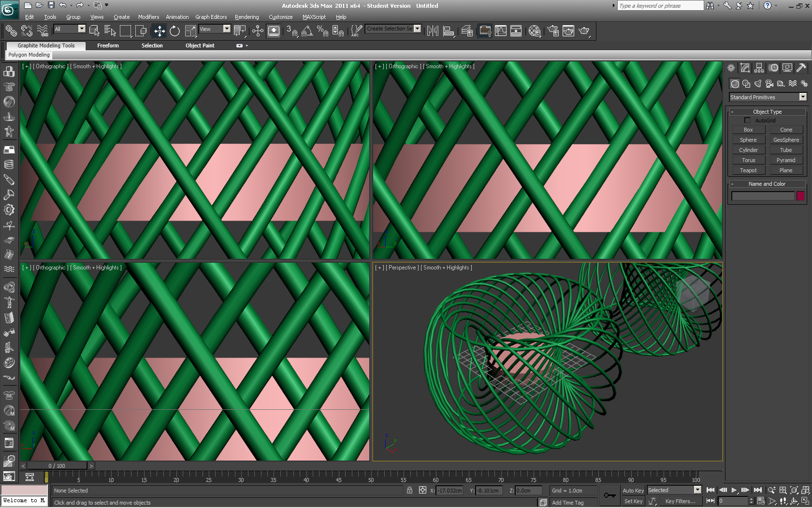Enable the AutoGrid checkbox
This screenshot has width=812, height=508.
pyautogui.click(x=747, y=120)
